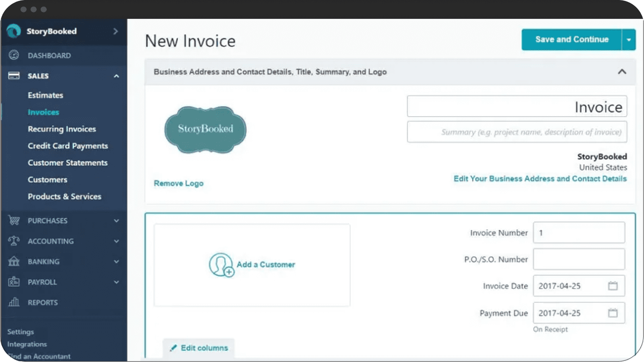Click the Reports bar chart icon
The width and height of the screenshot is (644, 362).
tap(14, 302)
